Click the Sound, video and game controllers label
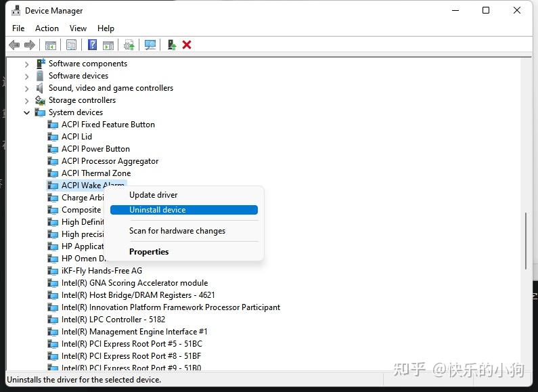 coord(111,88)
